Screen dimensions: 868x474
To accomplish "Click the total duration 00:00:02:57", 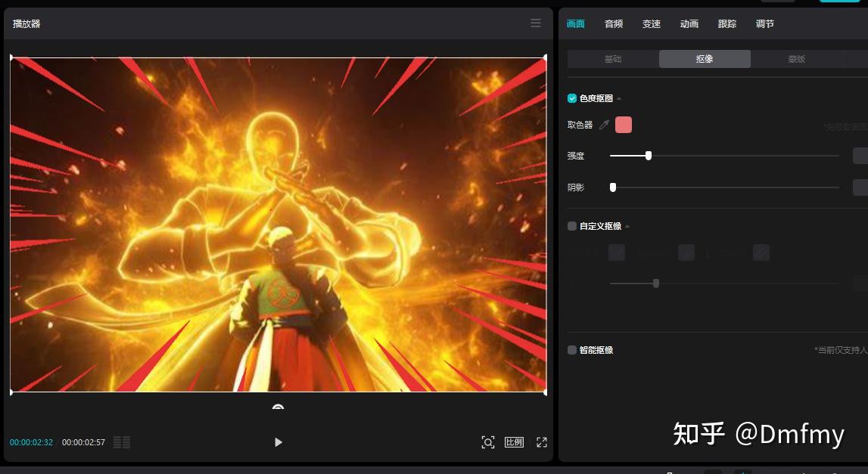I will pos(83,442).
